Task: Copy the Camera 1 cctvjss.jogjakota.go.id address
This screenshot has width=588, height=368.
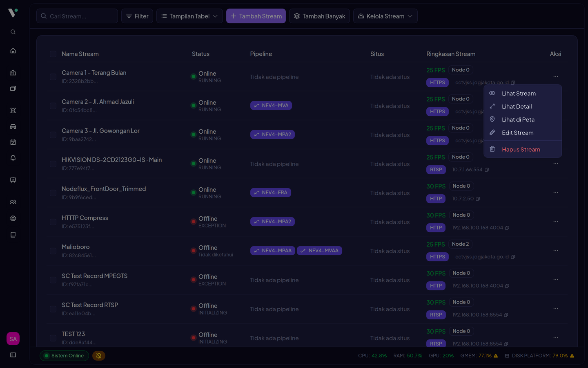Action: click(x=513, y=83)
